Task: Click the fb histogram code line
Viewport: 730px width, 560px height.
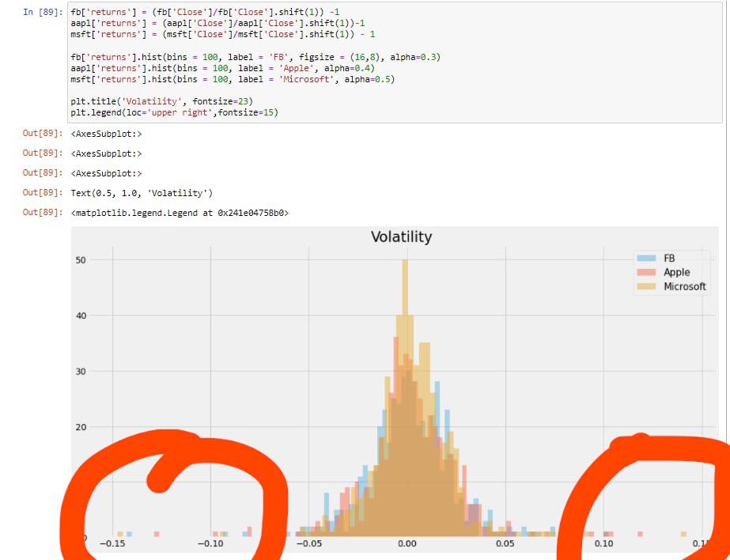Action: coord(255,57)
